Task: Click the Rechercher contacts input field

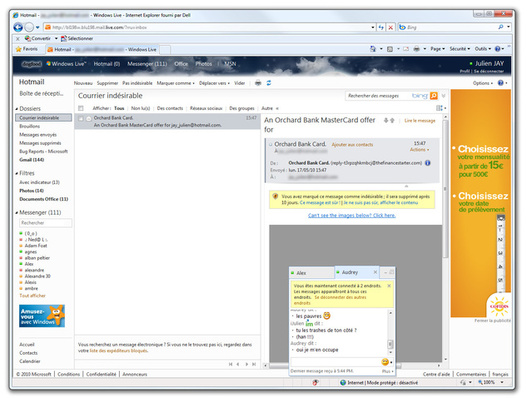Action: [45, 223]
